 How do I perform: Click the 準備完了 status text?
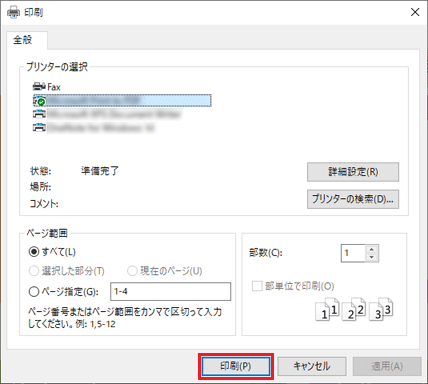coord(100,171)
